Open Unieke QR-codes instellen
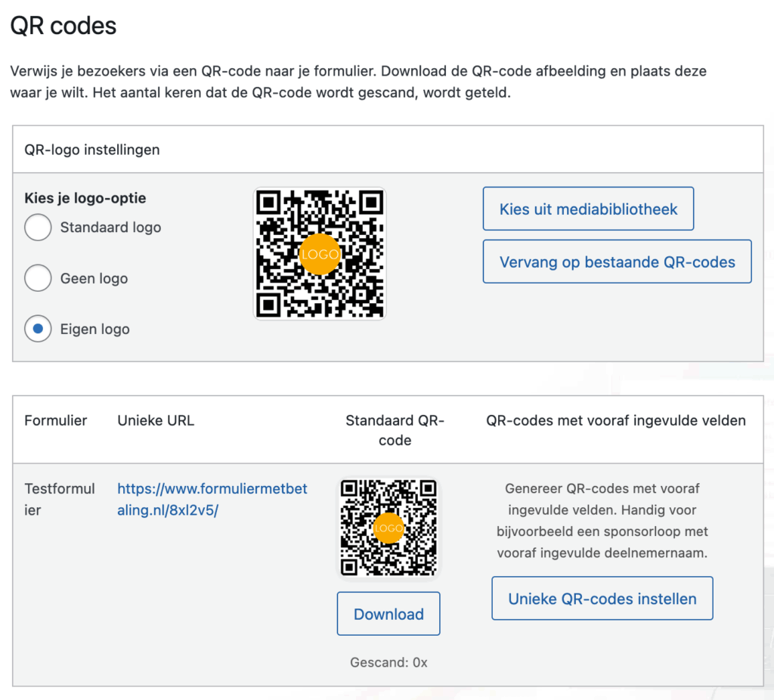 (x=602, y=598)
